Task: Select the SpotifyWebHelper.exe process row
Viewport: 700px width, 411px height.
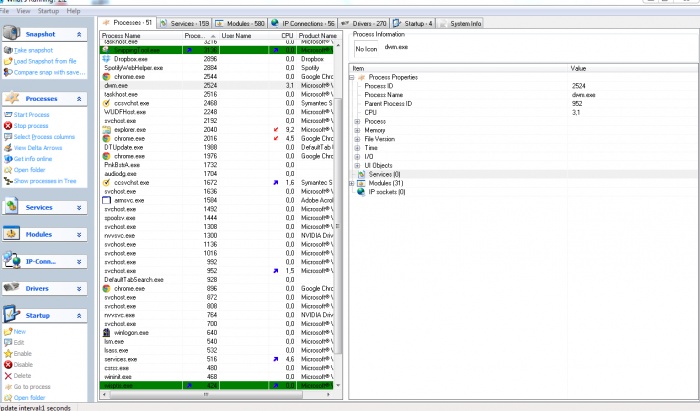Action: pos(217,68)
